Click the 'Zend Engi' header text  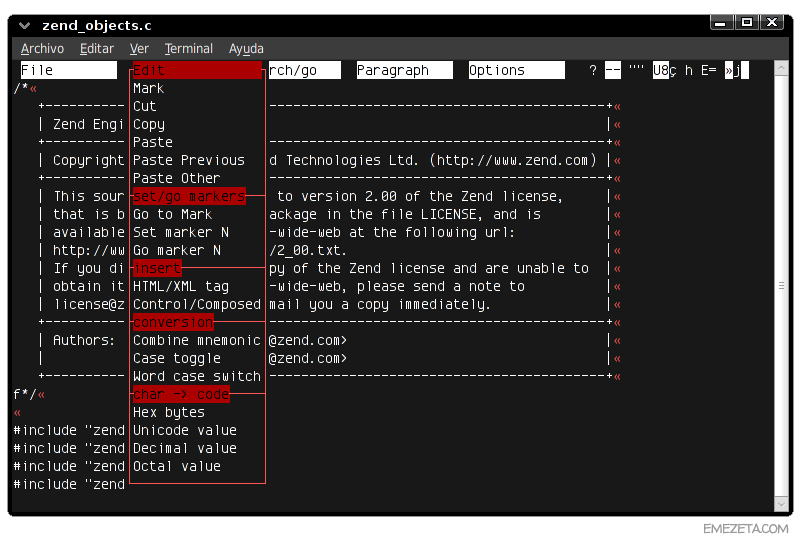coord(88,125)
